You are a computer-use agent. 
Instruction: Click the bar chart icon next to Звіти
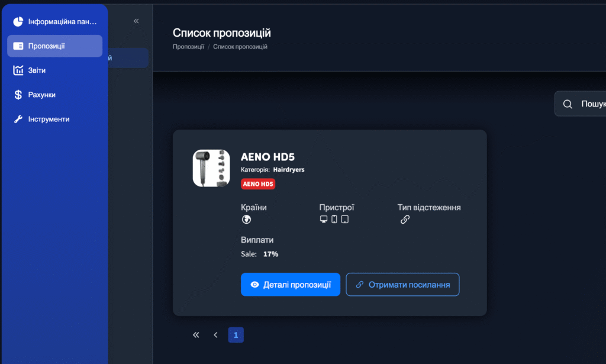click(18, 70)
